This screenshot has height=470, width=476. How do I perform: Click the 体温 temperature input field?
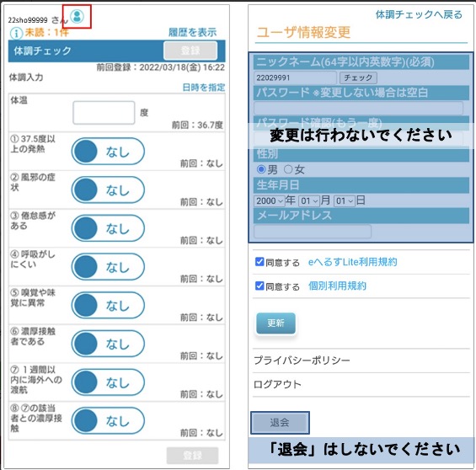point(104,113)
